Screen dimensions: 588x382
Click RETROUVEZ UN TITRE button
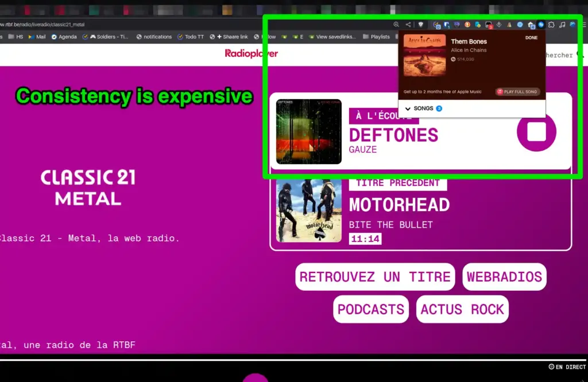(375, 277)
